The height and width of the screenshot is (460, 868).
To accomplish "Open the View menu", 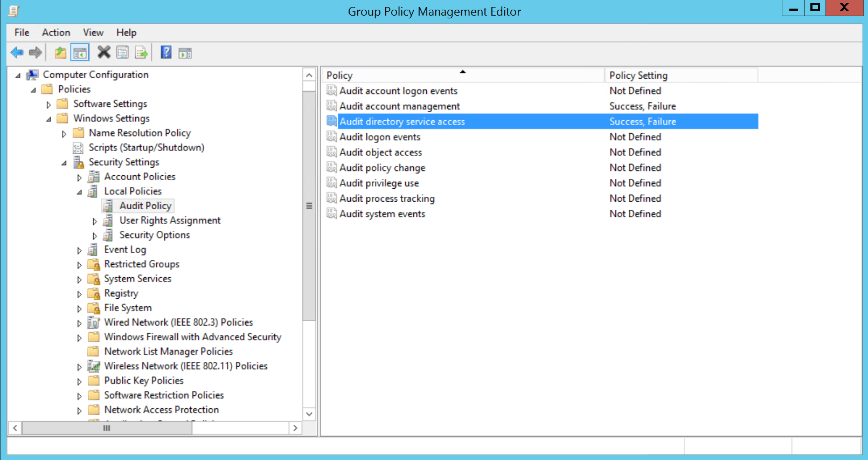I will [93, 32].
